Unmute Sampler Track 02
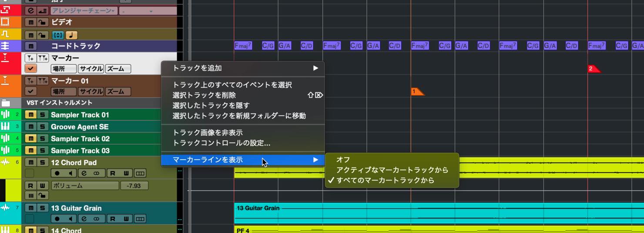The height and width of the screenshot is (233, 644). tap(30, 139)
